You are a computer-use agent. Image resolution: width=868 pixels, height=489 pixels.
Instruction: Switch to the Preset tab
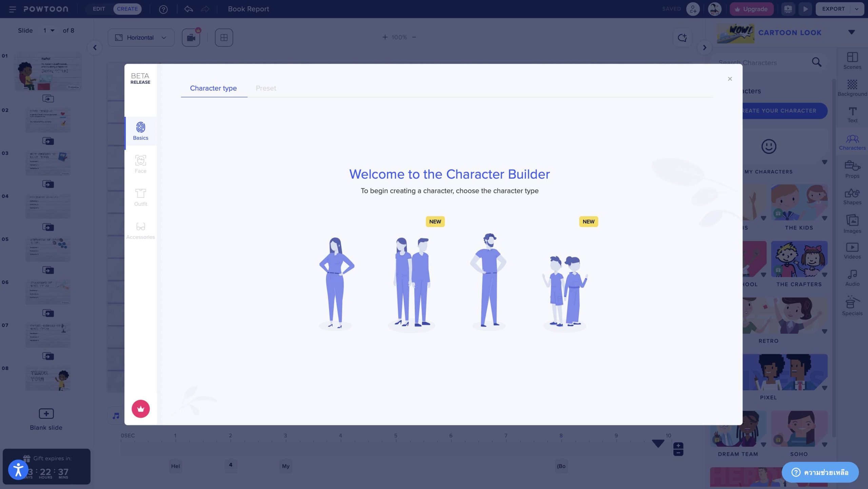pyautogui.click(x=266, y=88)
